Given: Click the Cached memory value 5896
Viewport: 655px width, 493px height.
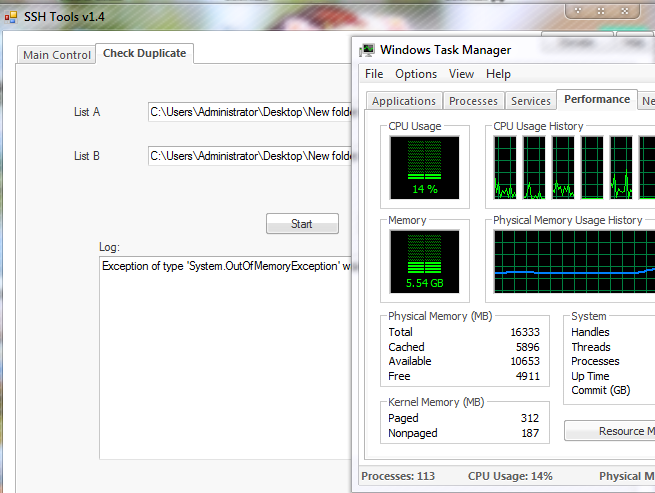Looking at the screenshot, I should click(x=528, y=347).
